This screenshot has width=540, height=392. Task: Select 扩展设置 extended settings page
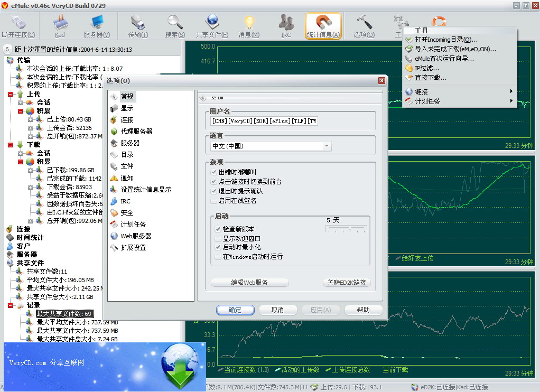pyautogui.click(x=128, y=248)
